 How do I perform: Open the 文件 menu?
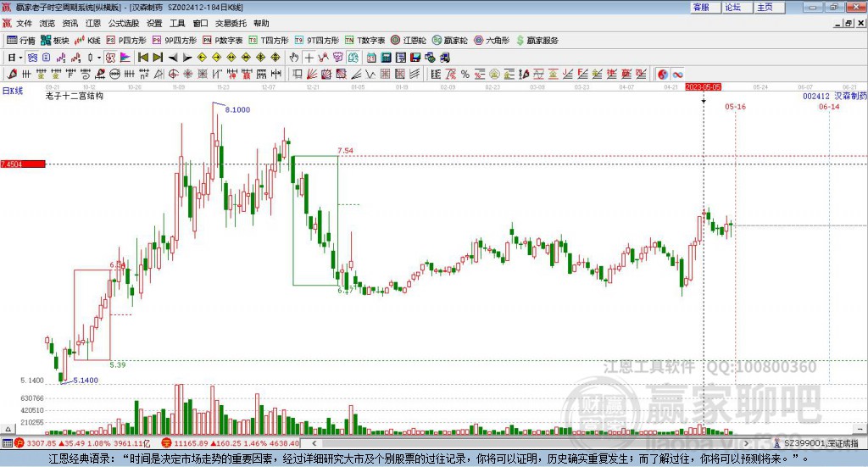[x=24, y=23]
